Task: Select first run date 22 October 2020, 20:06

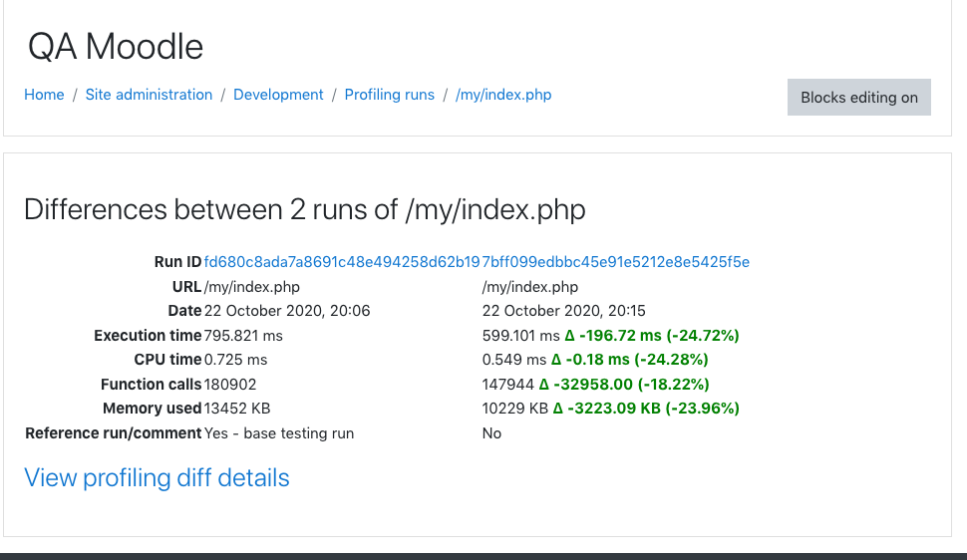Action: click(x=287, y=311)
